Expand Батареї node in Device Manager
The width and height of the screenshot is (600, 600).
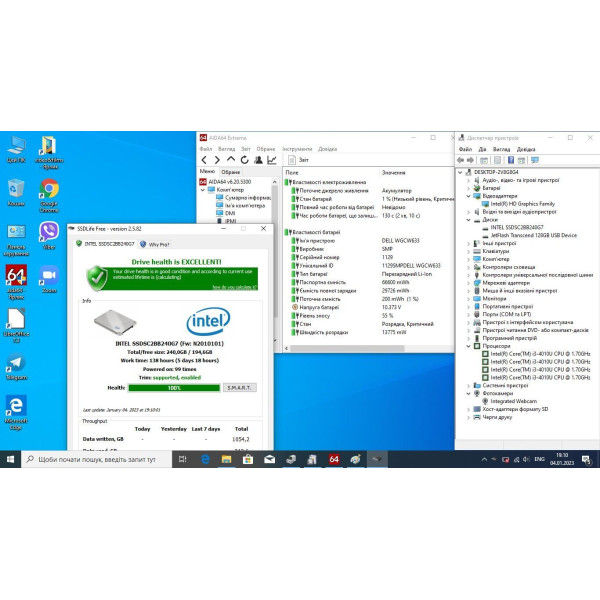pos(468,188)
